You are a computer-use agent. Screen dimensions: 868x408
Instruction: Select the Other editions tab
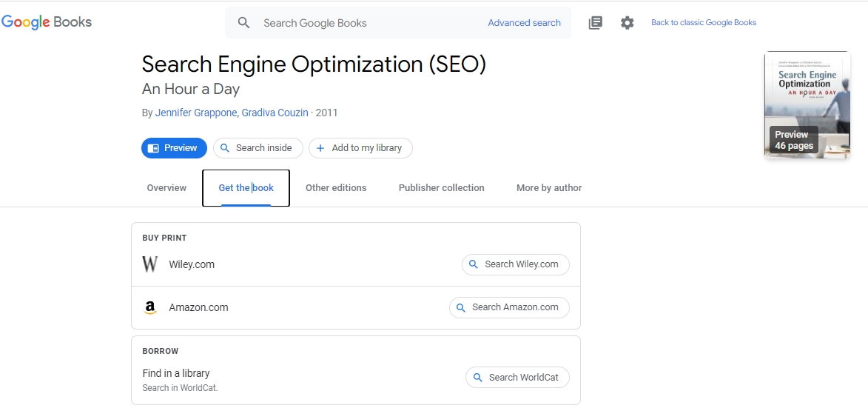(336, 188)
